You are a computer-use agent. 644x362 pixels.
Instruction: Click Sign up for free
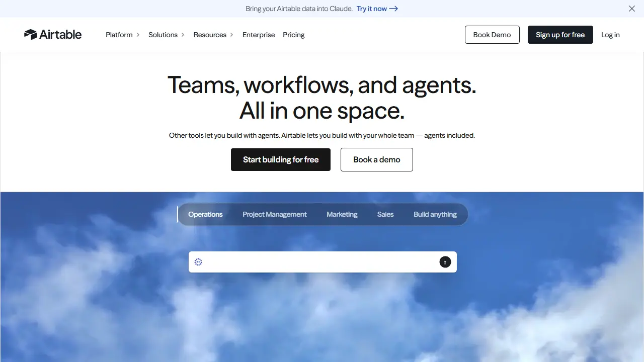coord(560,35)
